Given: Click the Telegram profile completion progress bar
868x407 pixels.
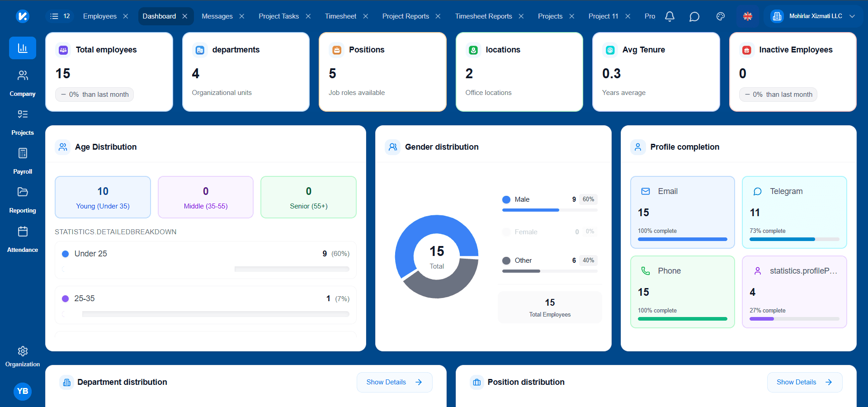Looking at the screenshot, I should (793, 239).
